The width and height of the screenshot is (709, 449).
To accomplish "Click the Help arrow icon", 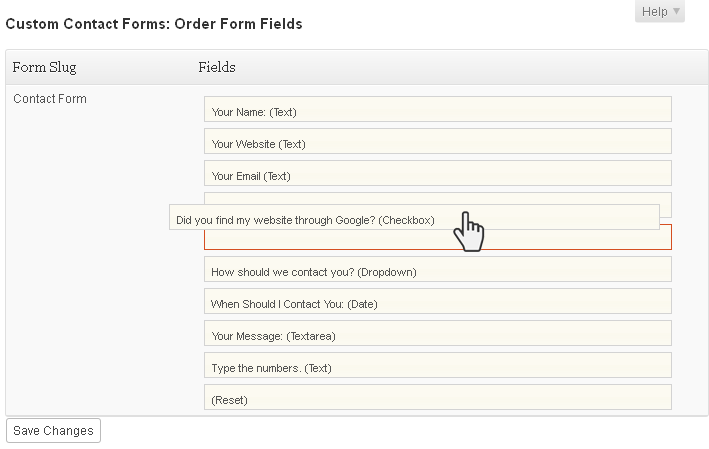I will 676,11.
